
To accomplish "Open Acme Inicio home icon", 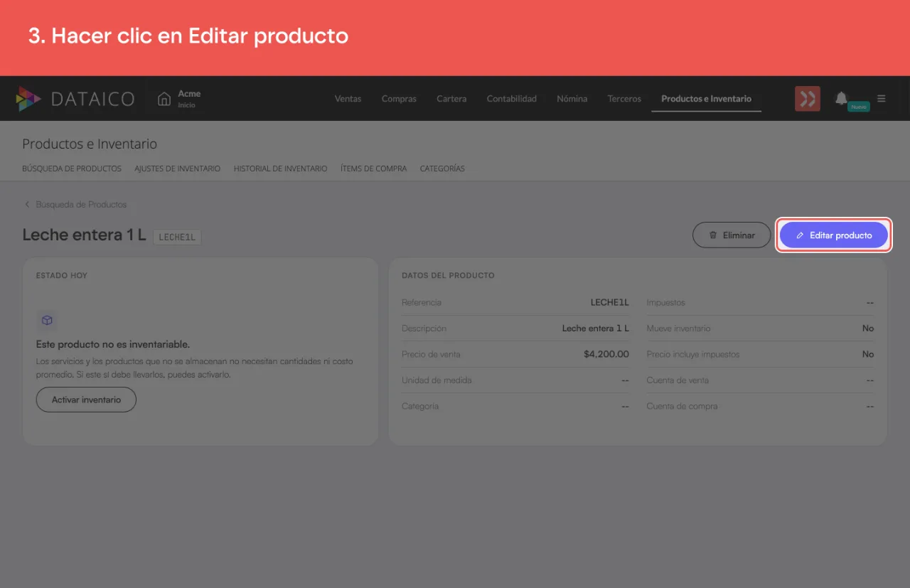I will (164, 99).
